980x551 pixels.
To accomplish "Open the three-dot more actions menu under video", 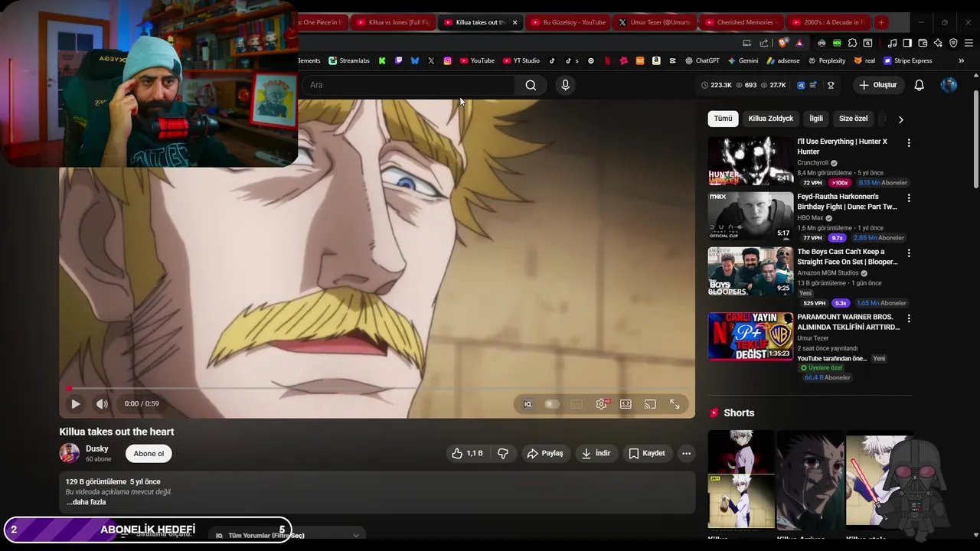I will click(x=686, y=453).
